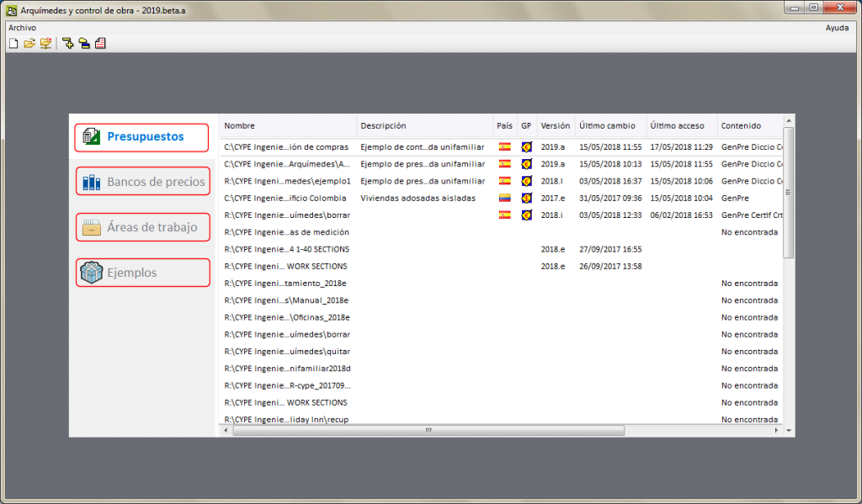This screenshot has height=504, width=862.
Task: Sort by the Último acceso column header
Action: [682, 126]
